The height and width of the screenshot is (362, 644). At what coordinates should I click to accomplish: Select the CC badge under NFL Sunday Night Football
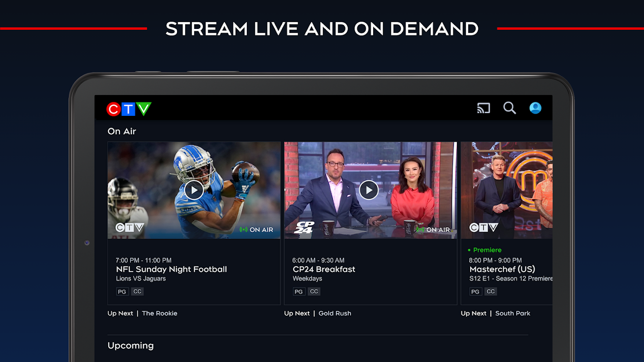point(137,291)
